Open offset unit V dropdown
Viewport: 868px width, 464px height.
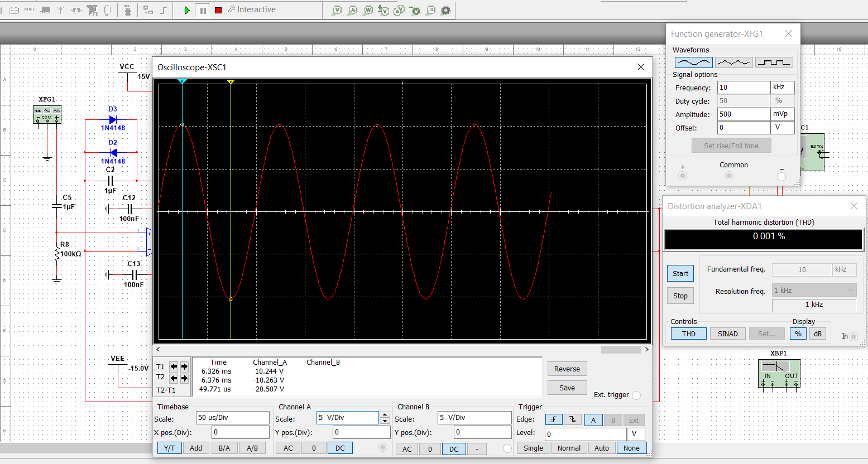pyautogui.click(x=783, y=128)
